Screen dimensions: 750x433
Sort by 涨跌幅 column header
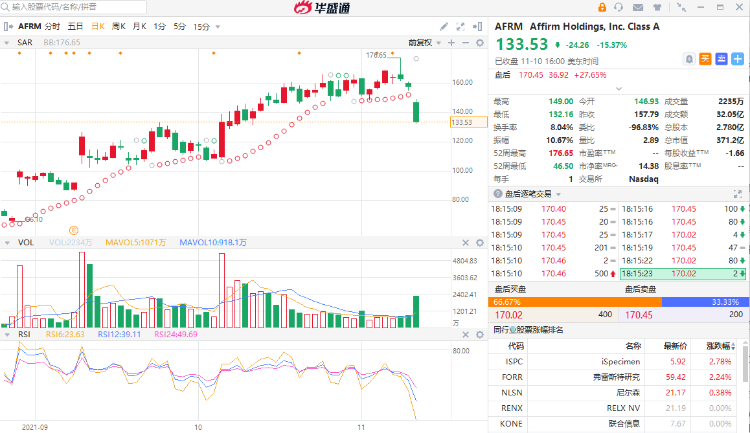(x=719, y=346)
